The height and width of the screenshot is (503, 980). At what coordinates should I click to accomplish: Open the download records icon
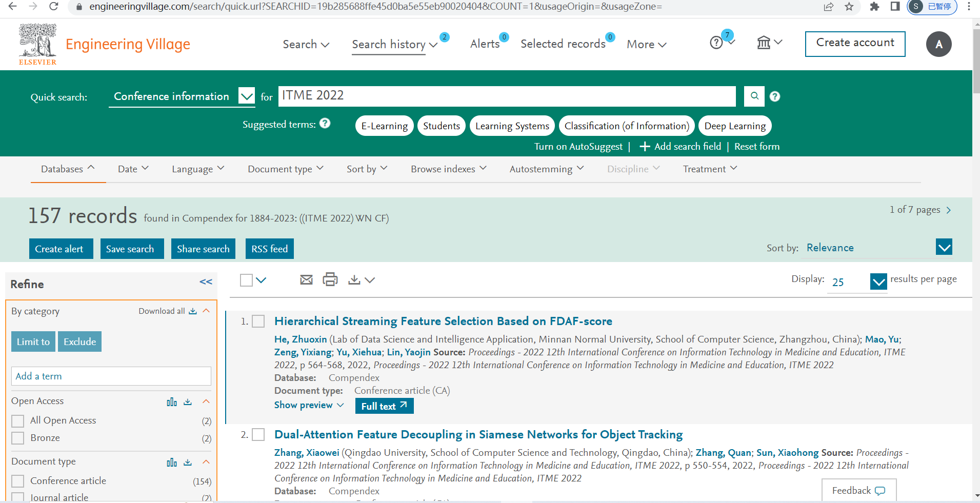tap(354, 280)
